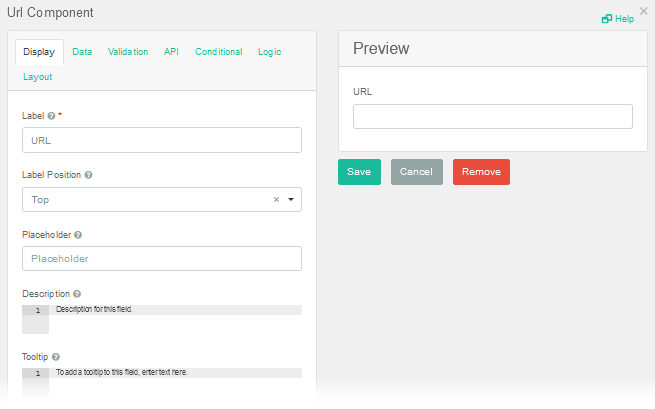This screenshot has width=655, height=409.
Task: Clear the Label Position selection with the x
Action: point(276,200)
